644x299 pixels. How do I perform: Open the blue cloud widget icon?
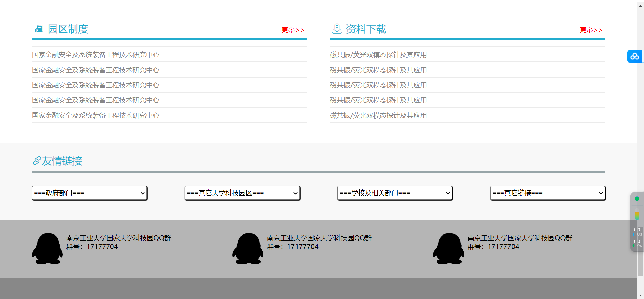click(x=635, y=56)
